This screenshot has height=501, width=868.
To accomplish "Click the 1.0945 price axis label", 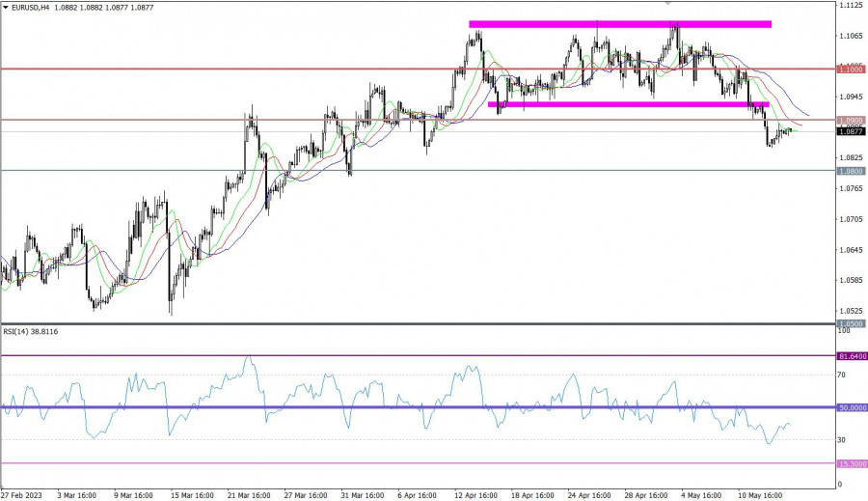I will coord(851,97).
